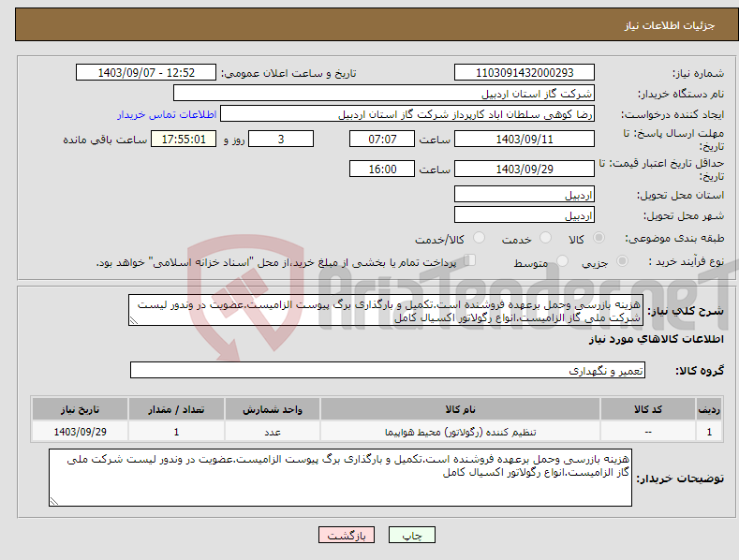
Task: Select the خدمت radio button
Action: point(545,238)
